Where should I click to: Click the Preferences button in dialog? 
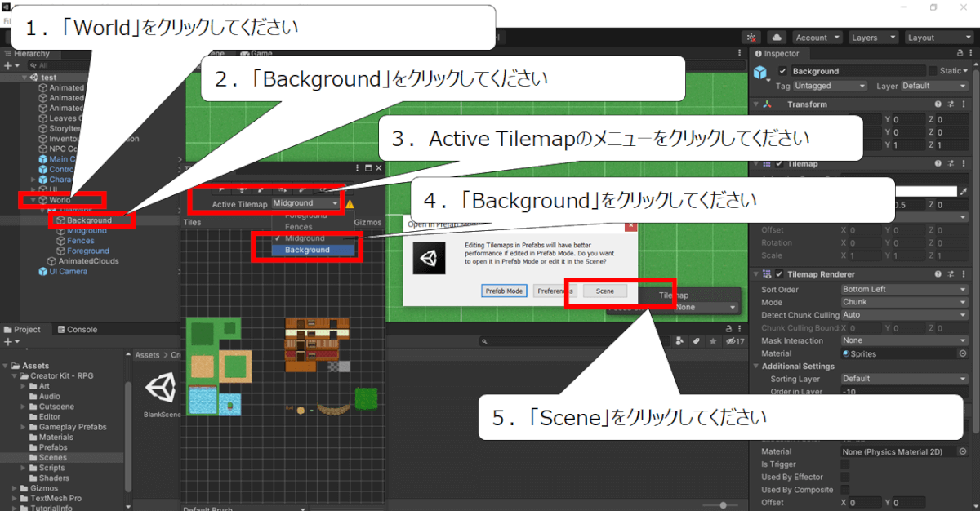pos(555,291)
